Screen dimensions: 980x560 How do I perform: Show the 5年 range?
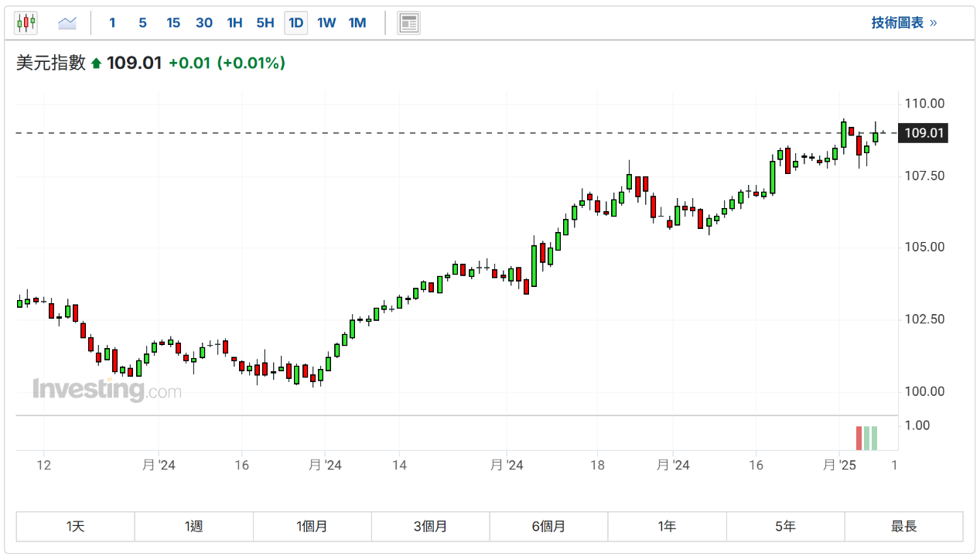[x=785, y=527]
